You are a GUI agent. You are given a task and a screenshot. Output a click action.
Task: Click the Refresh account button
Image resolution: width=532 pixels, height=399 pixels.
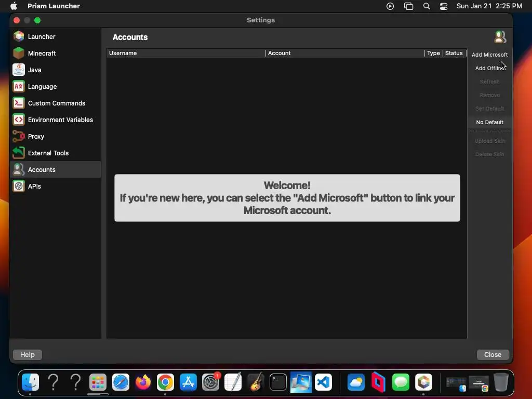489,82
